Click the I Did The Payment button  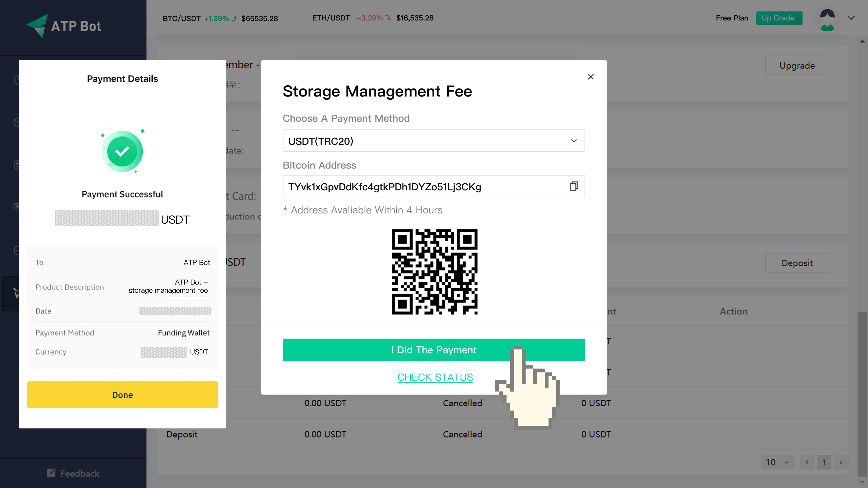pos(434,350)
